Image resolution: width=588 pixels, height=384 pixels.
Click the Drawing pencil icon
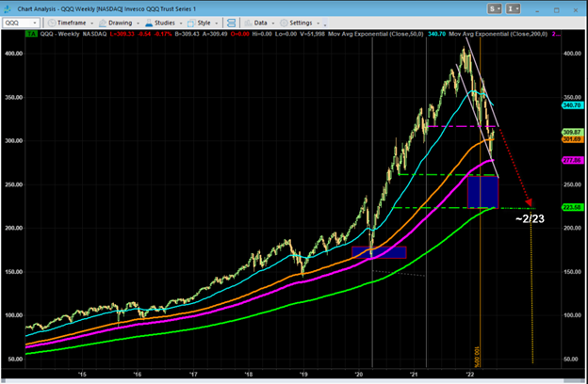(x=104, y=22)
